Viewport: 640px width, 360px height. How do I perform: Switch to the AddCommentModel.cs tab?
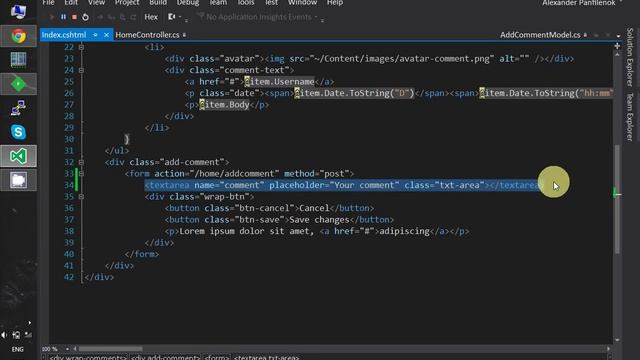[540, 35]
